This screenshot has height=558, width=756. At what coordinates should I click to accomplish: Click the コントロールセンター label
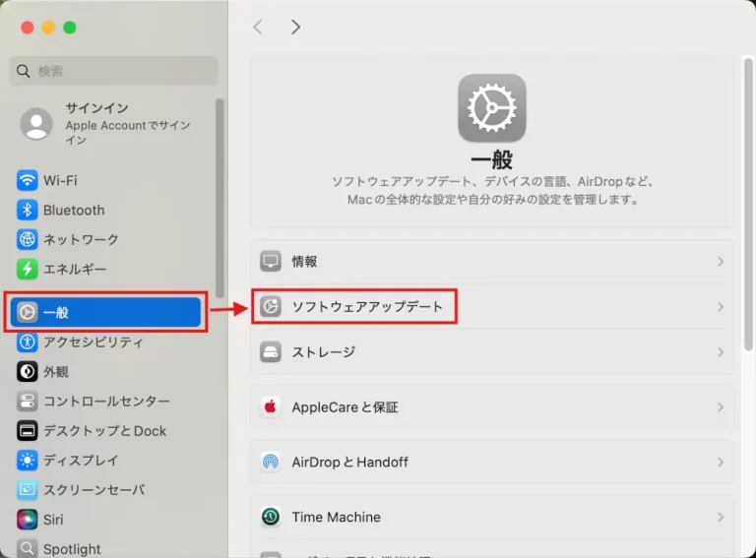(x=106, y=401)
